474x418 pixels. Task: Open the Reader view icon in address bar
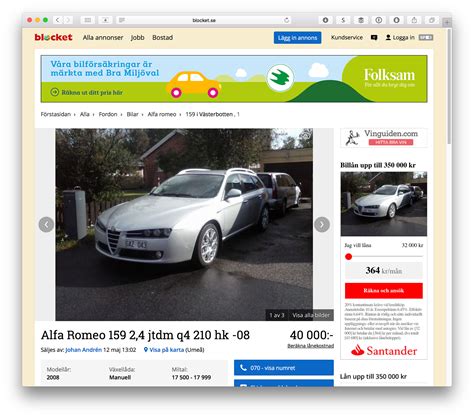[x=122, y=20]
